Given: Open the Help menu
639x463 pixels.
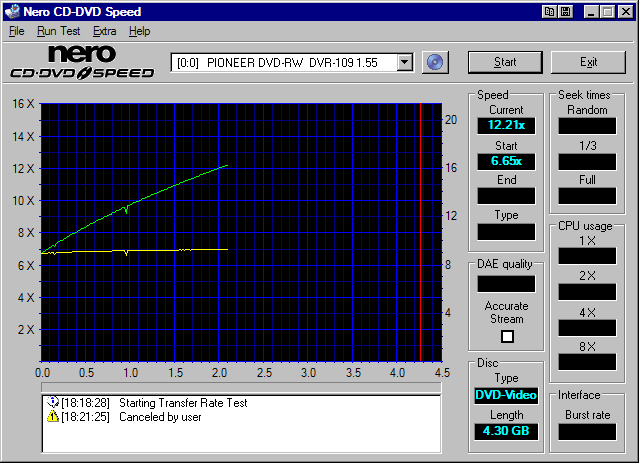Looking at the screenshot, I should [x=139, y=31].
